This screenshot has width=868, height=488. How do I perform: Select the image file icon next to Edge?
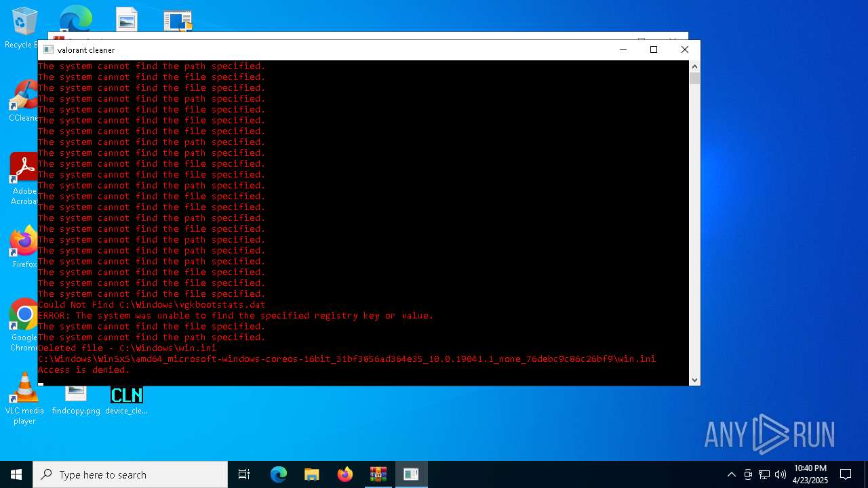click(x=127, y=19)
